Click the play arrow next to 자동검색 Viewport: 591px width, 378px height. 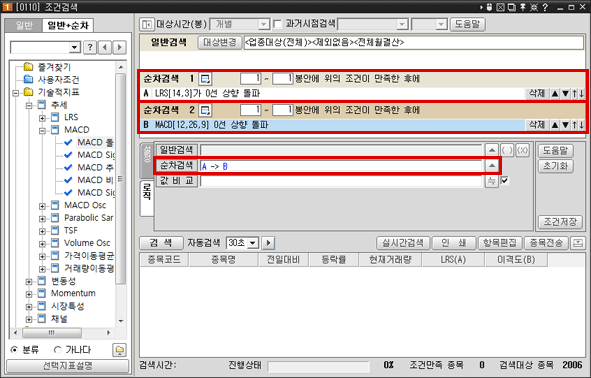(268, 243)
